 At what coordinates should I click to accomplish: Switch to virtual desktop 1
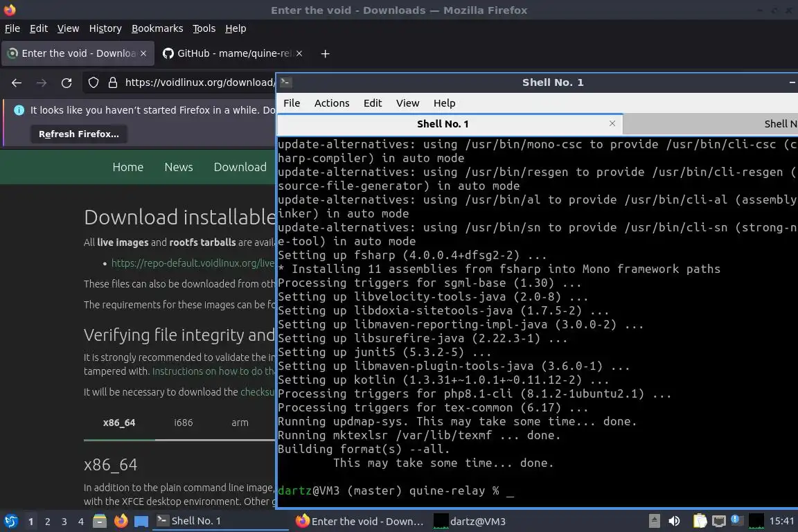31,522
